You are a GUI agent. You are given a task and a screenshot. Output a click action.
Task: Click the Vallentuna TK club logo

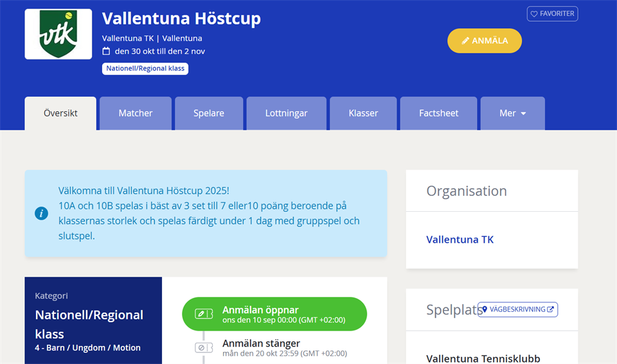(x=58, y=34)
